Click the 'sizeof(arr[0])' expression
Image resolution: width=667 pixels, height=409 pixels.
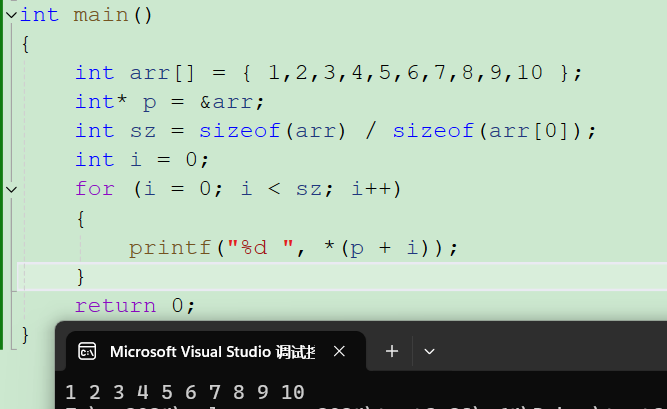click(x=486, y=131)
